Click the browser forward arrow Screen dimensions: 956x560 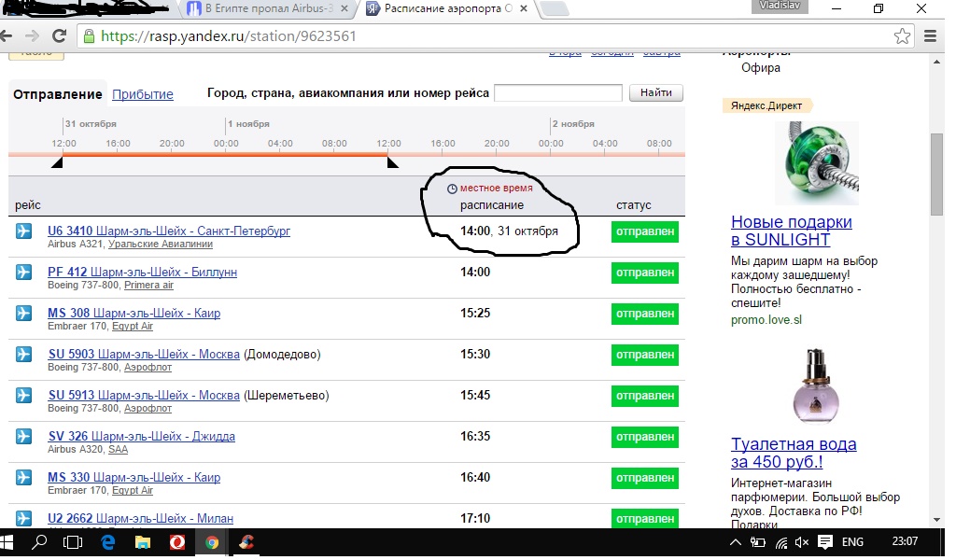pyautogui.click(x=32, y=36)
